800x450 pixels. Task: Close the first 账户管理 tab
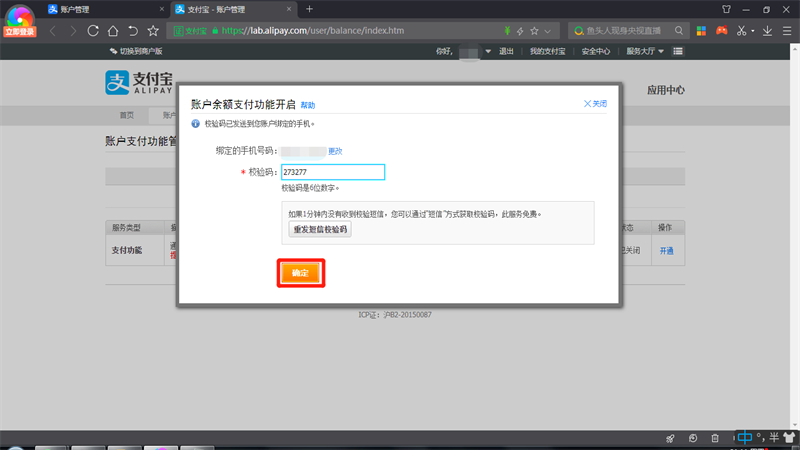click(162, 9)
